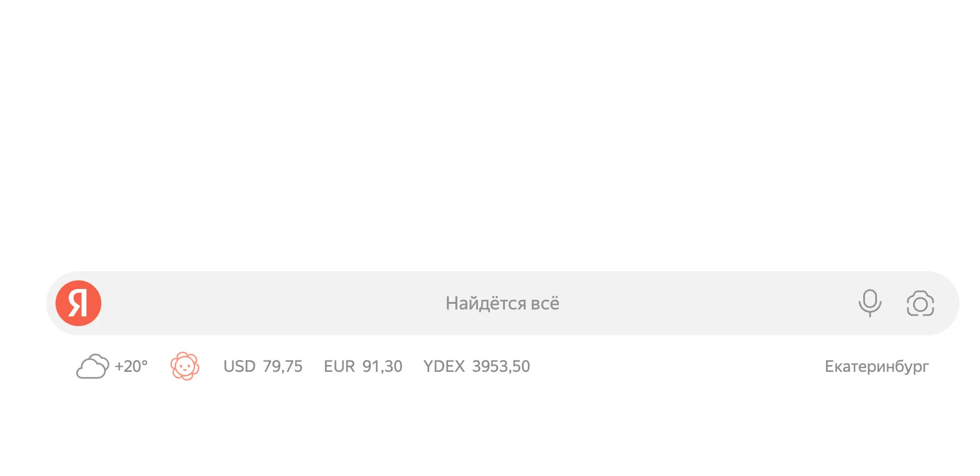Image resolution: width=980 pixels, height=476 pixels.
Task: Click the cloud weather icon
Action: 92,366
